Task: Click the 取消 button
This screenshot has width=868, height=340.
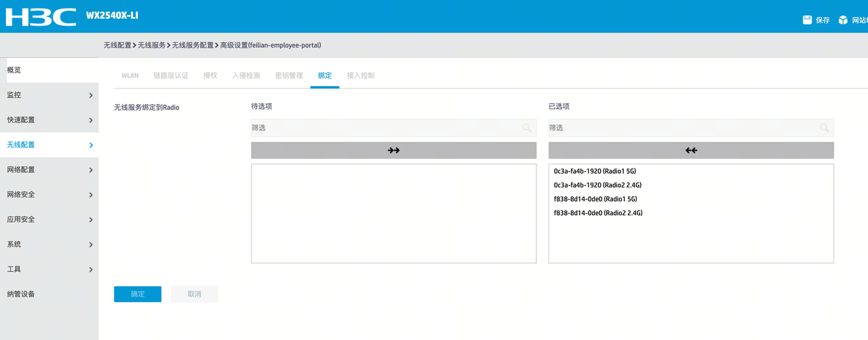Action: click(195, 294)
